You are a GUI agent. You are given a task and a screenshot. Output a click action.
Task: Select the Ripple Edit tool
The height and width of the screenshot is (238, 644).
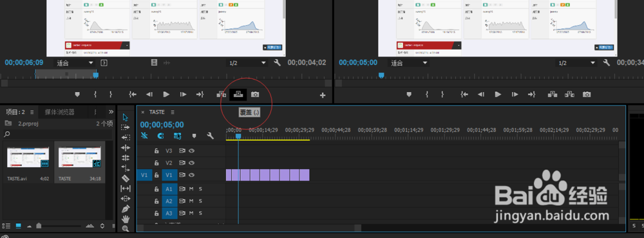126,148
